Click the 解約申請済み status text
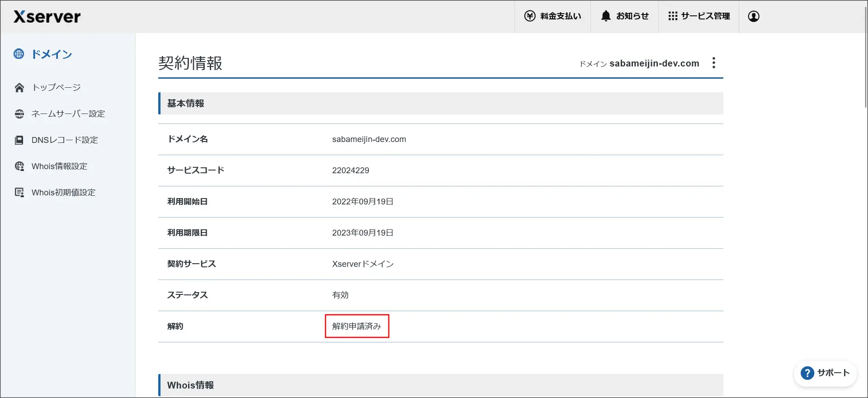868x398 pixels. pyautogui.click(x=357, y=327)
